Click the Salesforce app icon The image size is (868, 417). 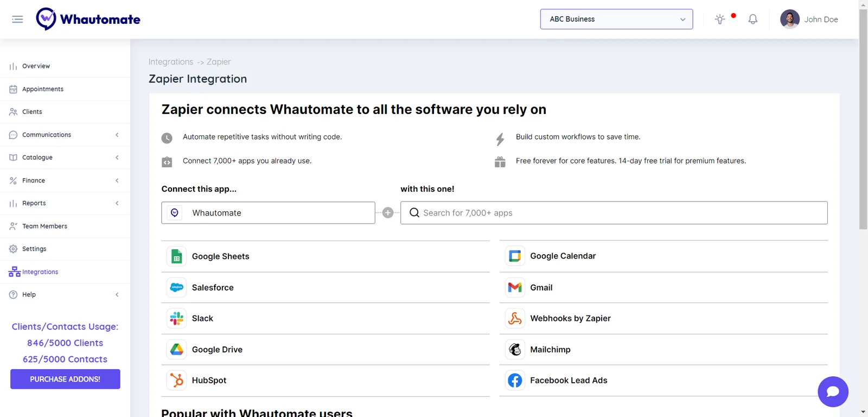tap(177, 288)
